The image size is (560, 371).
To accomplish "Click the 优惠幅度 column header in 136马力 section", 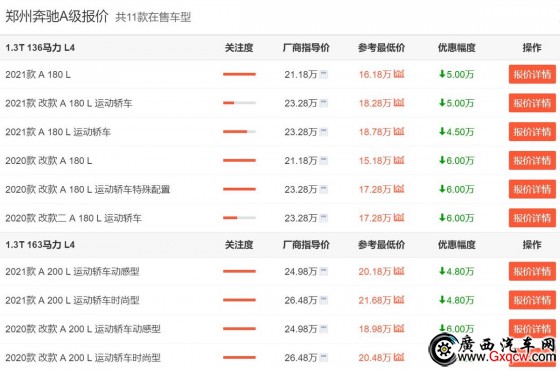I will (457, 47).
